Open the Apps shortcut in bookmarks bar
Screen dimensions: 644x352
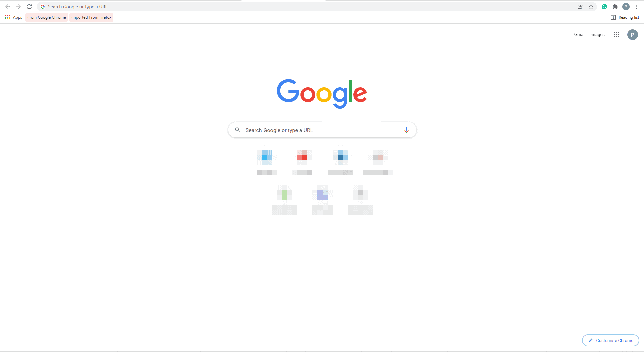click(x=14, y=17)
